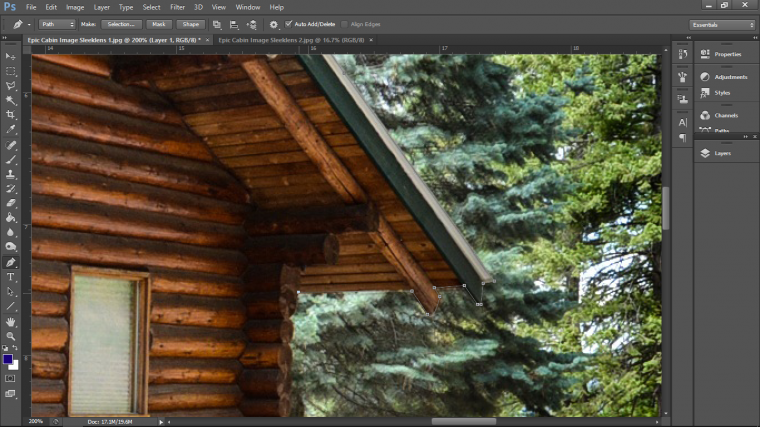This screenshot has height=427, width=760.
Task: Select the Blur tool
Action: (x=10, y=232)
